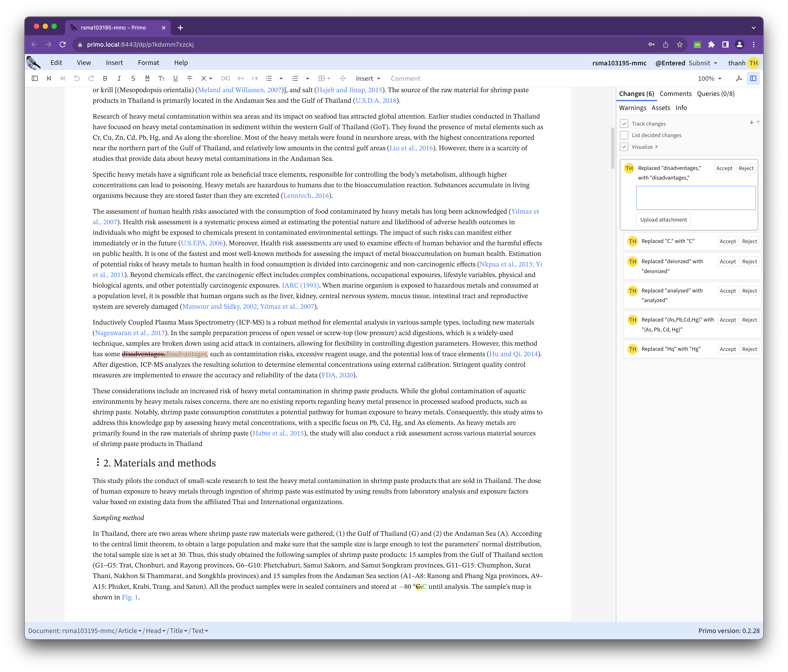Open the 100% zoom dropdown
The image size is (788, 672).
(709, 78)
